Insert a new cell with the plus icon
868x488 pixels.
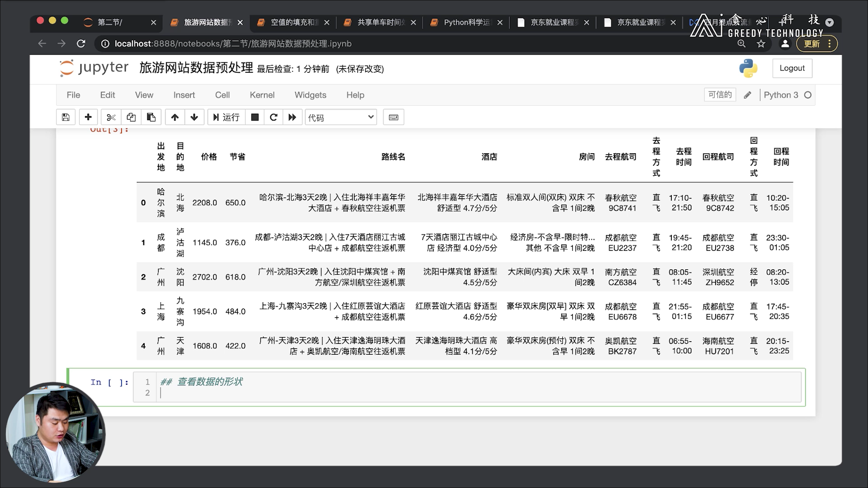pos(88,117)
